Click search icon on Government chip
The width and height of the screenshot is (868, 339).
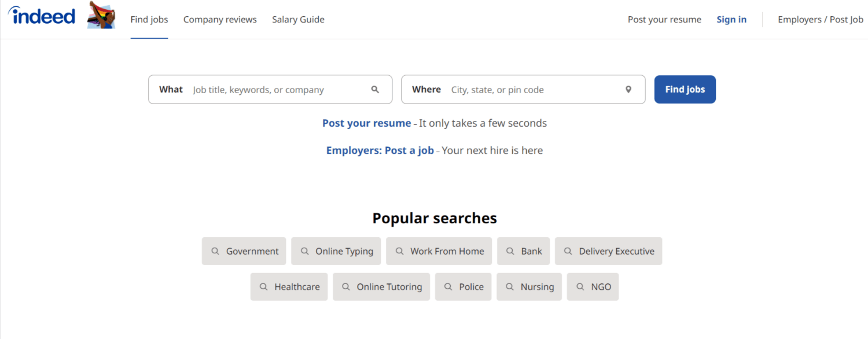[x=215, y=251]
